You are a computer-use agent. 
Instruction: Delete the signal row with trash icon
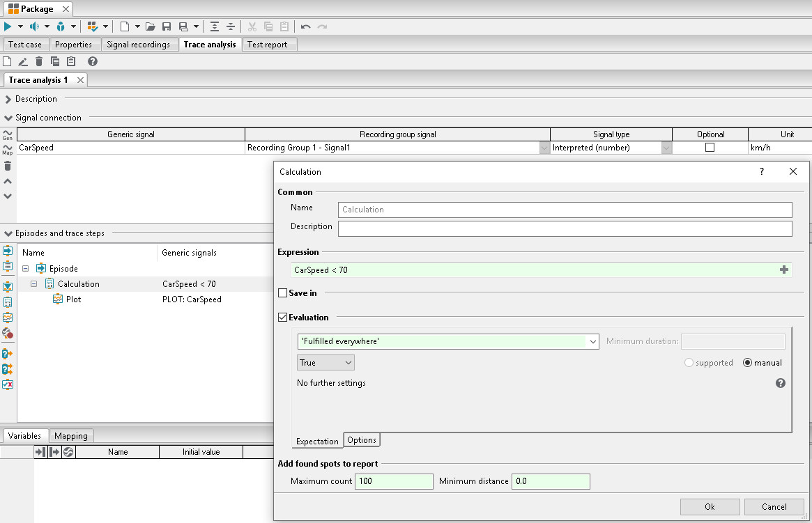[x=7, y=166]
